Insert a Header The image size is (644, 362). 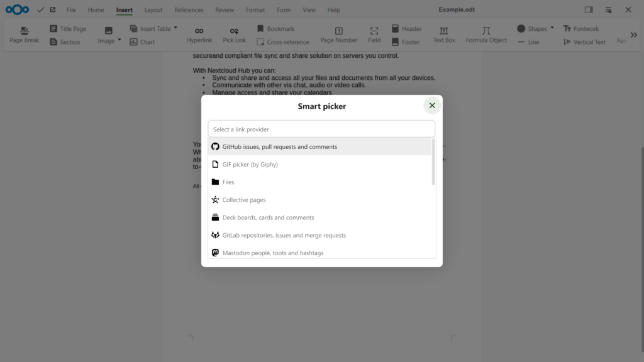pos(406,28)
